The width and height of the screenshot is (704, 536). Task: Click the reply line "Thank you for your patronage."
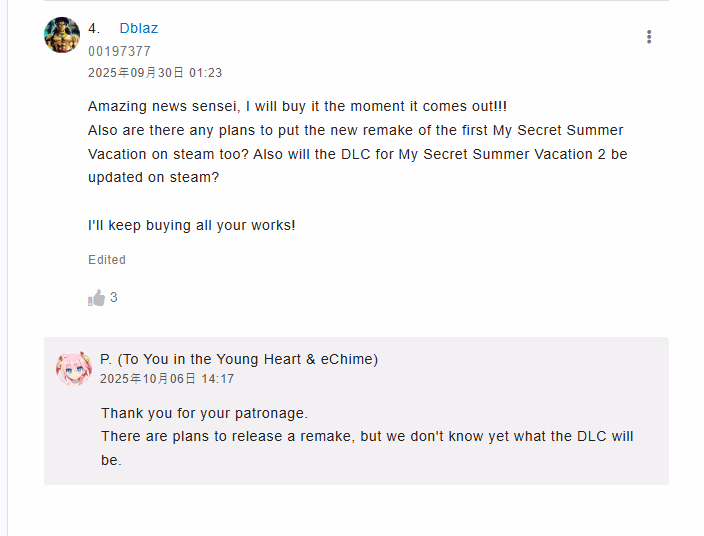click(x=204, y=413)
